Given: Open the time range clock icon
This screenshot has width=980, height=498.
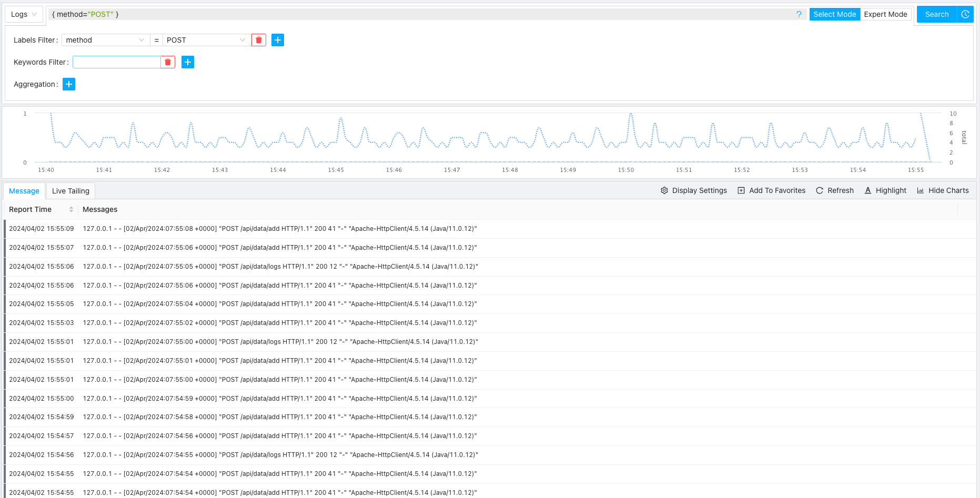Looking at the screenshot, I should tap(965, 14).
